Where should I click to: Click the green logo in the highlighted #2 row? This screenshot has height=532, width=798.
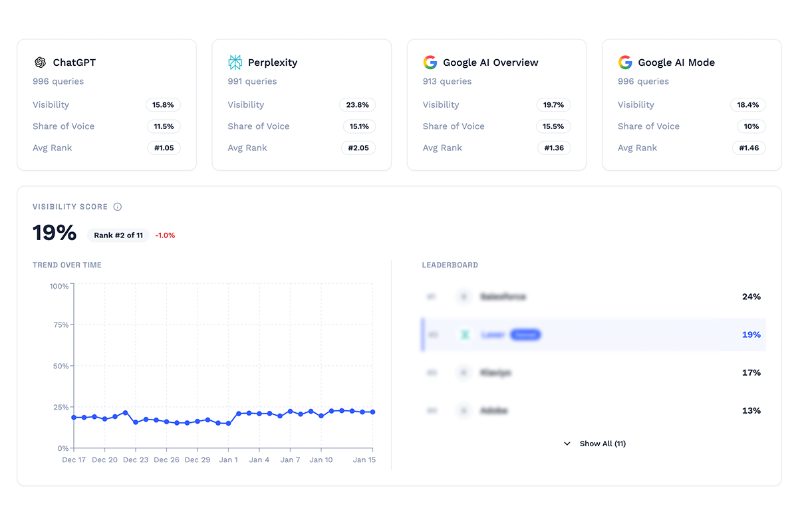click(464, 334)
